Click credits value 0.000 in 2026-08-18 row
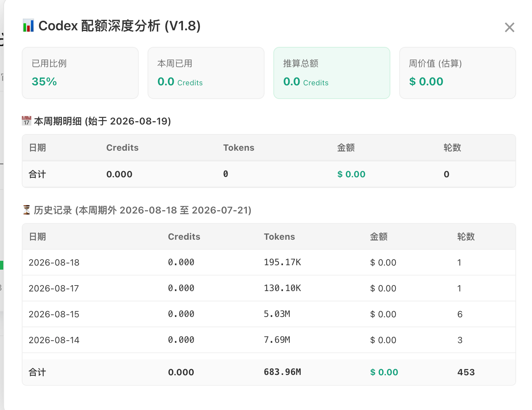This screenshot has height=410, width=532. [181, 262]
